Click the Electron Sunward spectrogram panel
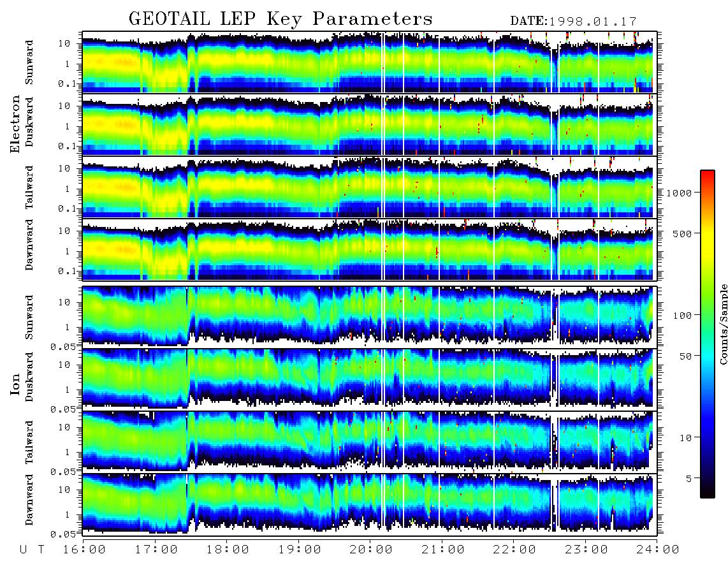This screenshot has height=561, width=728. 370,62
